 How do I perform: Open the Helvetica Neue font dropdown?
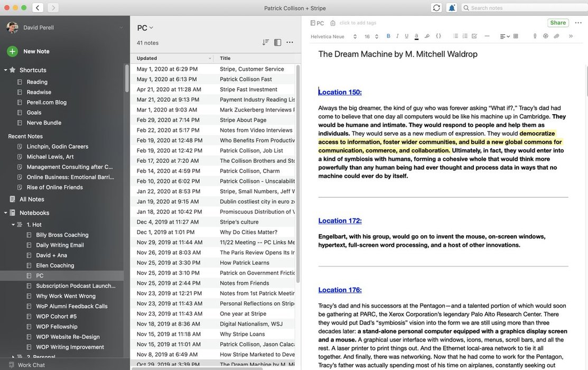click(334, 37)
